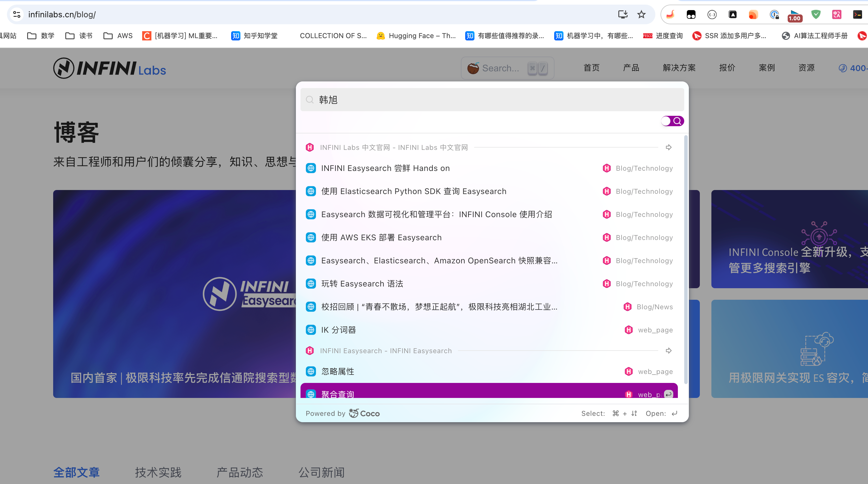Viewport: 868px width, 484px height.
Task: Open the 产品 navigation menu
Action: coord(631,68)
